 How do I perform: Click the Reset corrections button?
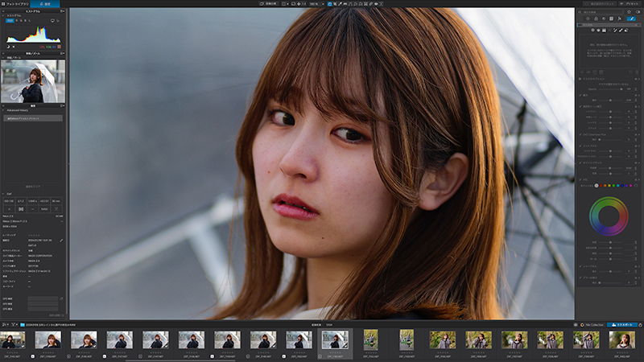[600, 4]
